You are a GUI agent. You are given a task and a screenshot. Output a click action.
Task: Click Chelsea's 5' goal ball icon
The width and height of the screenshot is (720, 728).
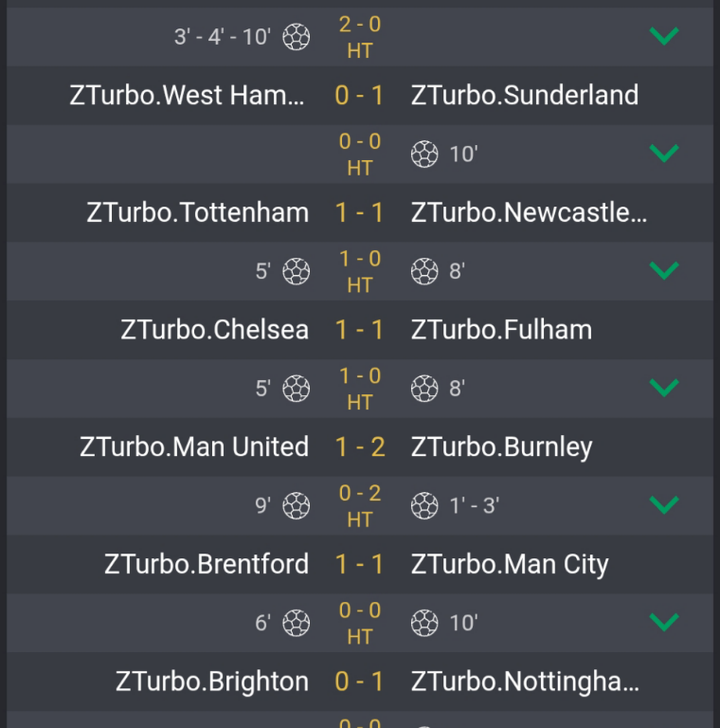pyautogui.click(x=297, y=389)
